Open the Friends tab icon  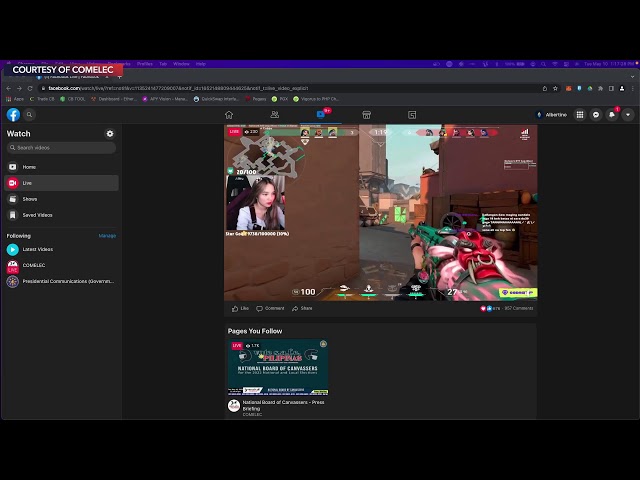point(275,115)
